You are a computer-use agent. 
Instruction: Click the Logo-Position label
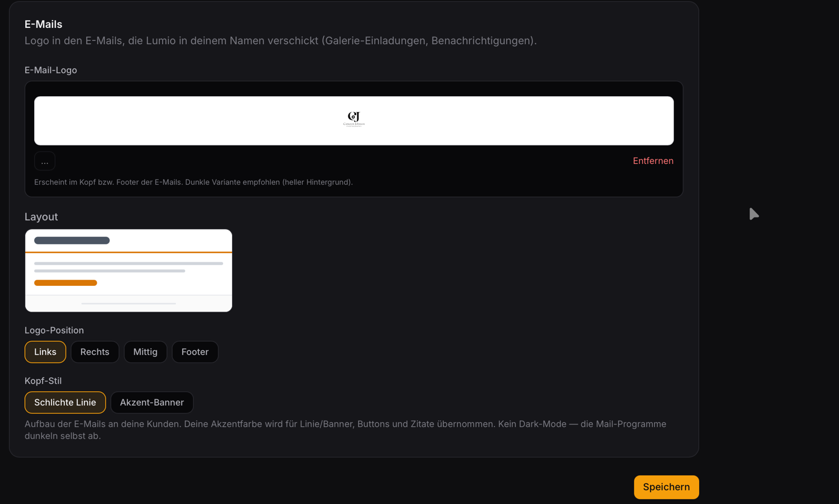click(54, 330)
